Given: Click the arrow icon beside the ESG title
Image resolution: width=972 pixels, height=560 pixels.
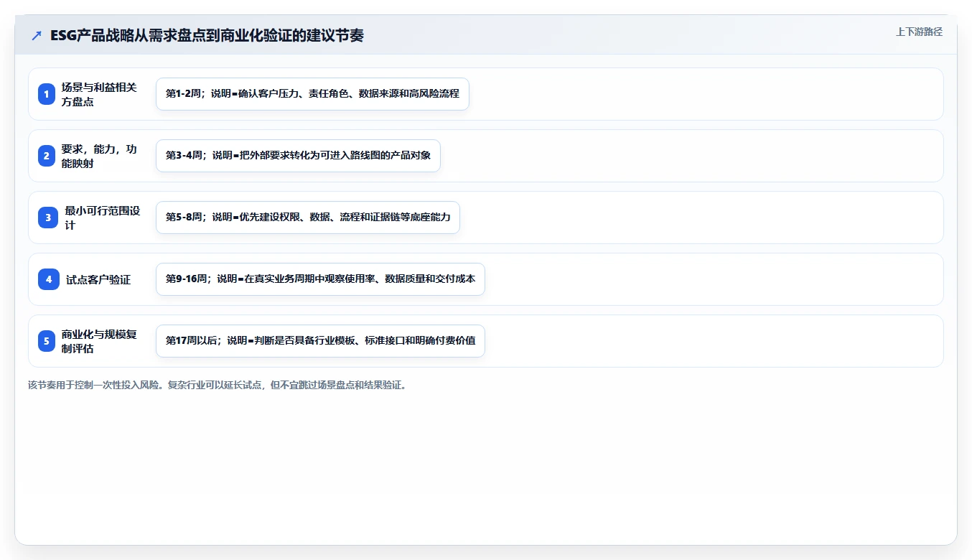Looking at the screenshot, I should (x=37, y=35).
